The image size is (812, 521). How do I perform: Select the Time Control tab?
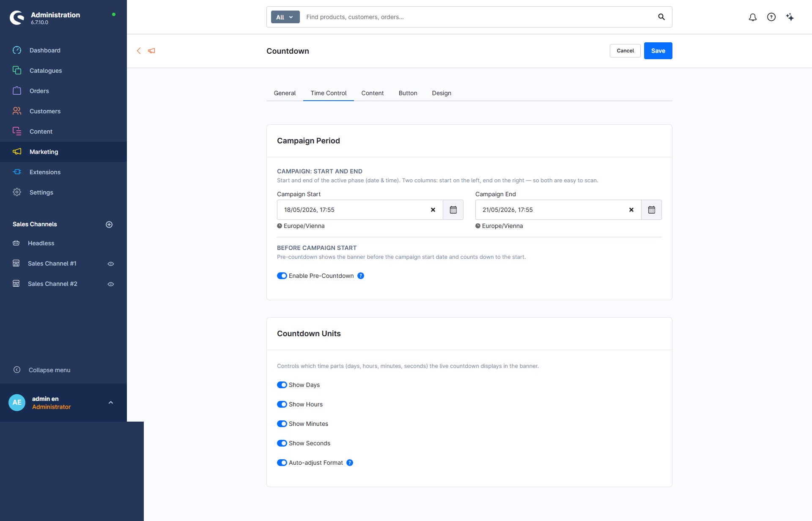(x=329, y=93)
